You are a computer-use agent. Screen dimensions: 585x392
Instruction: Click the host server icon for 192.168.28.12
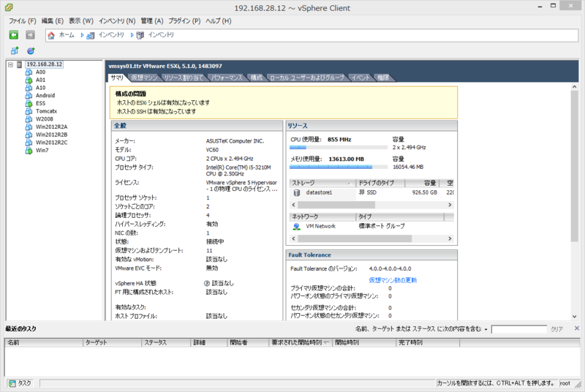click(x=20, y=64)
